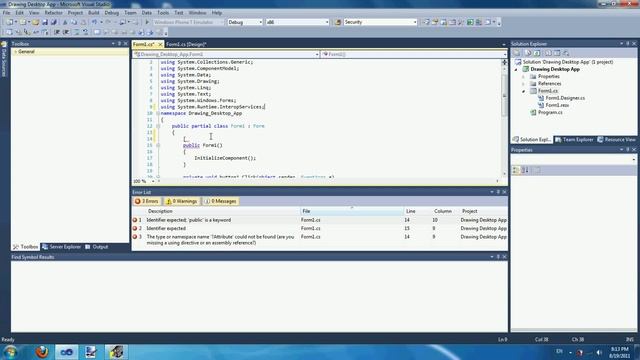This screenshot has height=360, width=640.
Task: Click the volume speaker icon in system tray
Action: pos(599,352)
